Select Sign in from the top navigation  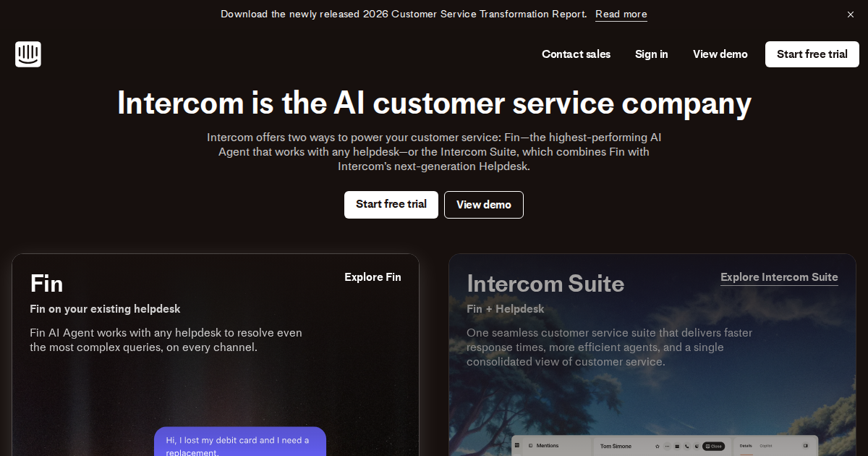[x=652, y=54]
